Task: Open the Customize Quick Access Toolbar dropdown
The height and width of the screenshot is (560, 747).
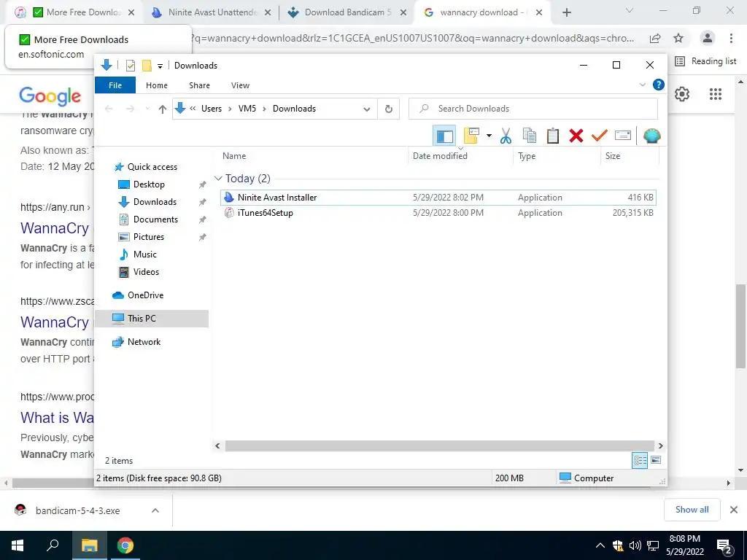Action: pos(160,66)
